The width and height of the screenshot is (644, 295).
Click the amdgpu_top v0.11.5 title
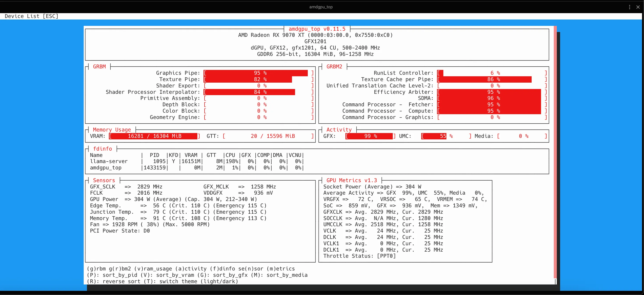(x=317, y=29)
